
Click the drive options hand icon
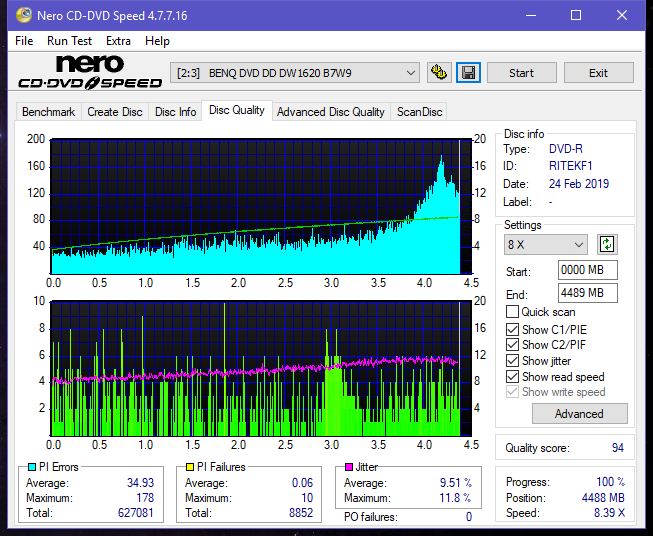coord(439,73)
